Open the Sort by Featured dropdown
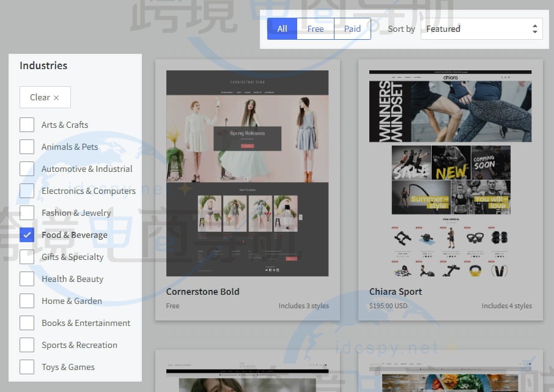This screenshot has height=392, width=554. [482, 28]
